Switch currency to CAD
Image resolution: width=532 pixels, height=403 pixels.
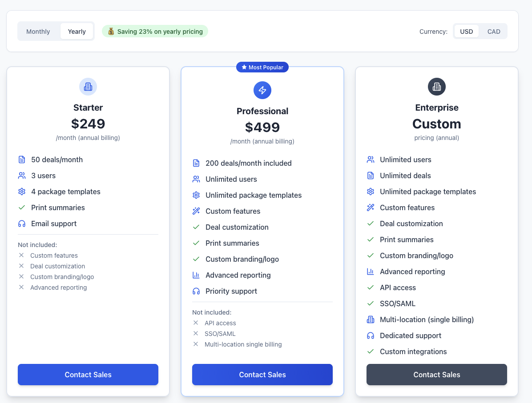[x=494, y=31]
